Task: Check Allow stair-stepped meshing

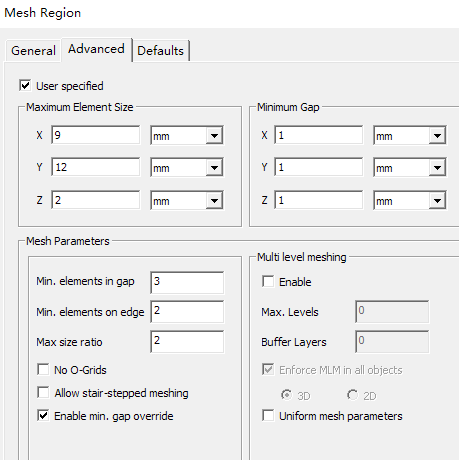Action: [43, 392]
